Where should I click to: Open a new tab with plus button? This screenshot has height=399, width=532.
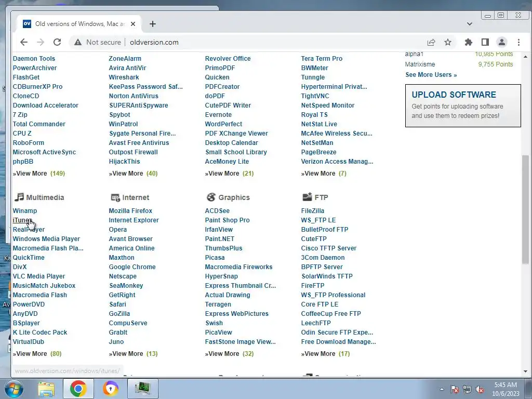pyautogui.click(x=153, y=24)
